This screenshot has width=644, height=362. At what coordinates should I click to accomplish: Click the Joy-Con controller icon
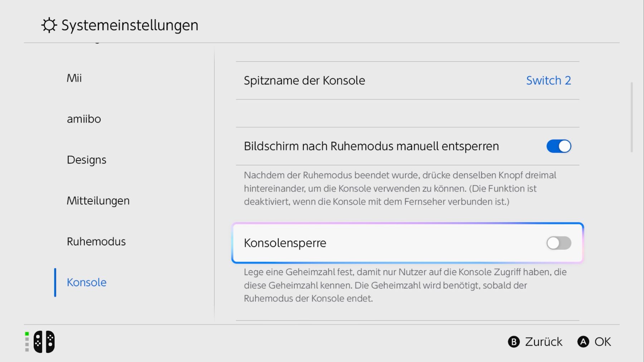point(44,342)
